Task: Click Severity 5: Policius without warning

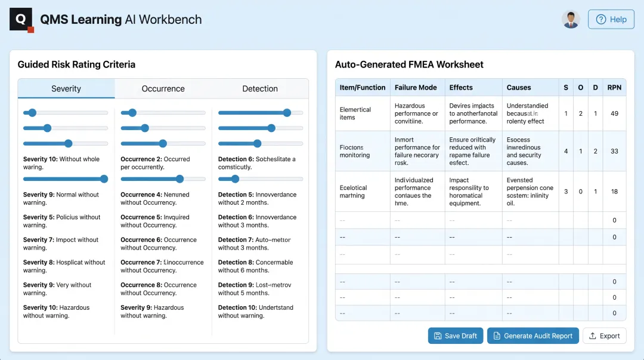Action: click(x=61, y=221)
